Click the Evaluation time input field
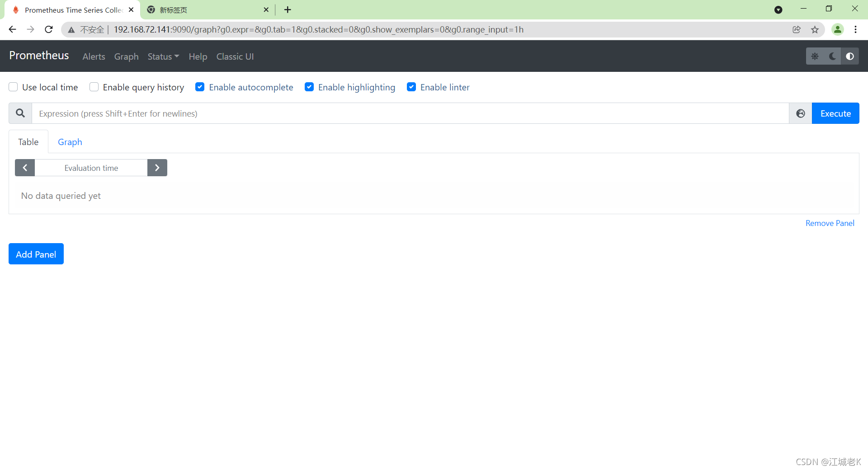The width and height of the screenshot is (868, 470). [91, 168]
